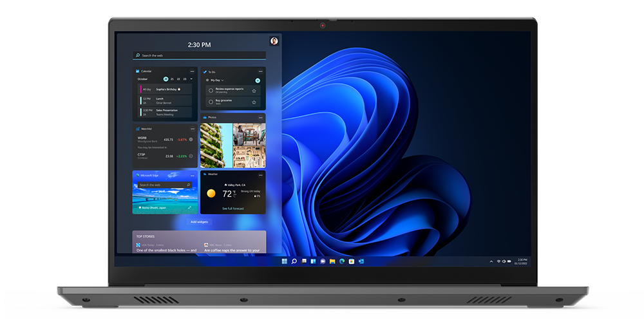Click Valley Park, CA location
This screenshot has width=644, height=329.
pos(236,185)
